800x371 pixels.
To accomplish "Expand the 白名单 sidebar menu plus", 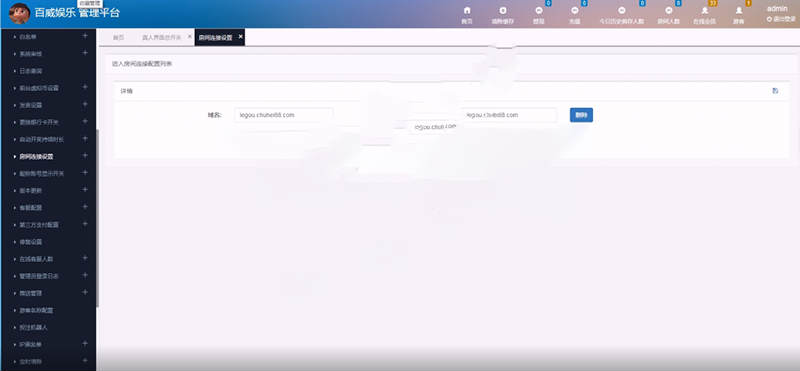I will pos(85,36).
